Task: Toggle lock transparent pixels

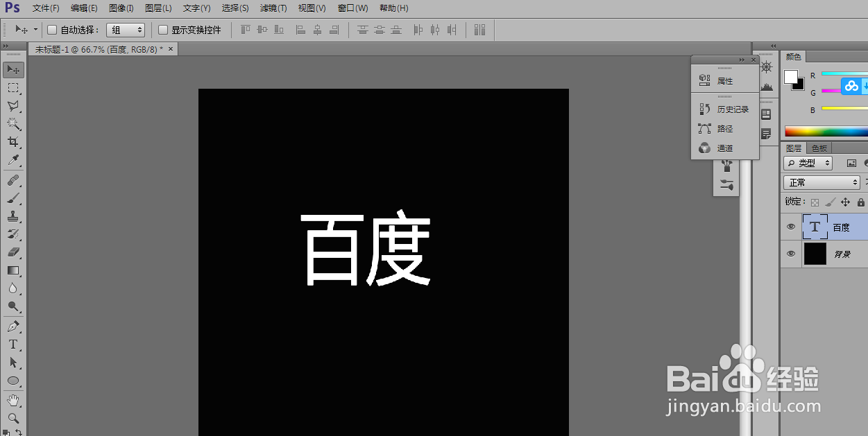Action: click(x=815, y=202)
